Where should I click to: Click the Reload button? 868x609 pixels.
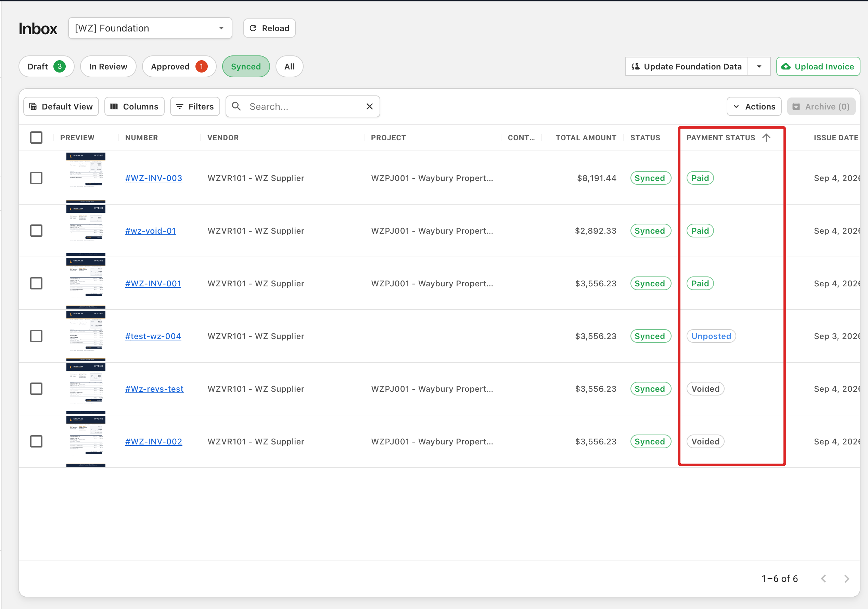pos(269,28)
